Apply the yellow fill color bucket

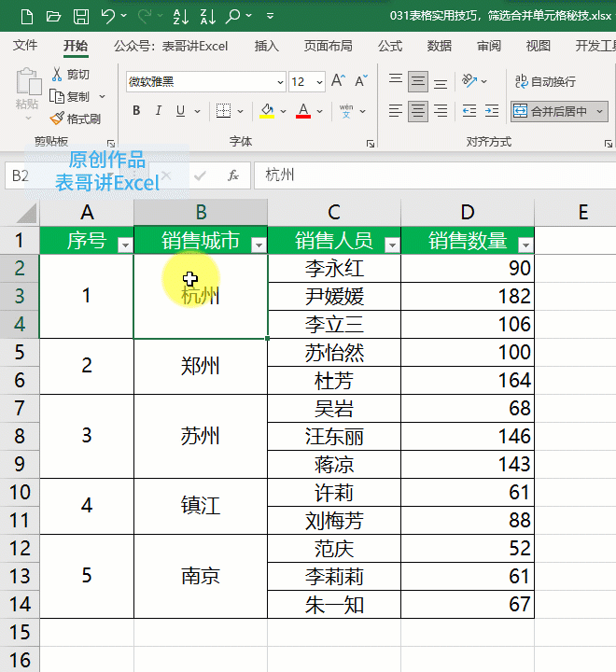268,111
